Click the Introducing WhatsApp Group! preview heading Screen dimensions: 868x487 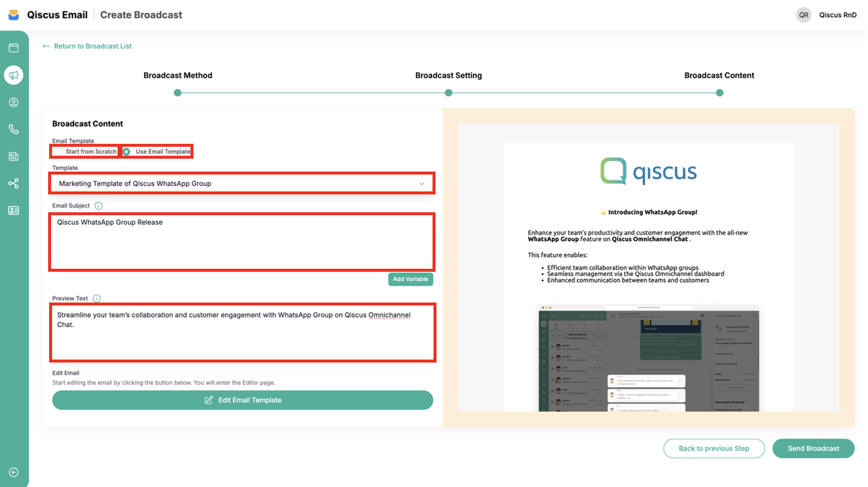pyautogui.click(x=649, y=212)
